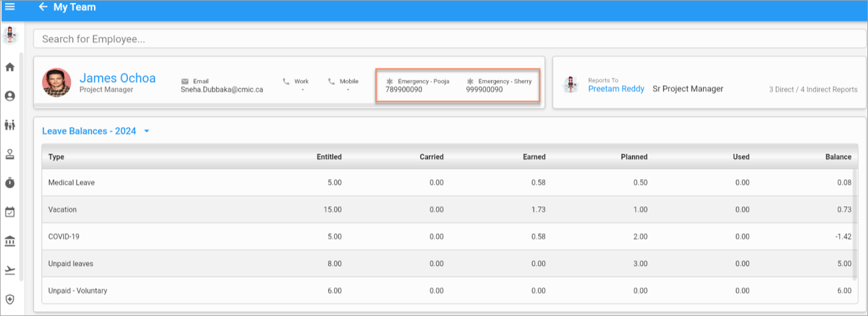Click the Planned column header
Image resolution: width=868 pixels, height=316 pixels.
tap(634, 157)
